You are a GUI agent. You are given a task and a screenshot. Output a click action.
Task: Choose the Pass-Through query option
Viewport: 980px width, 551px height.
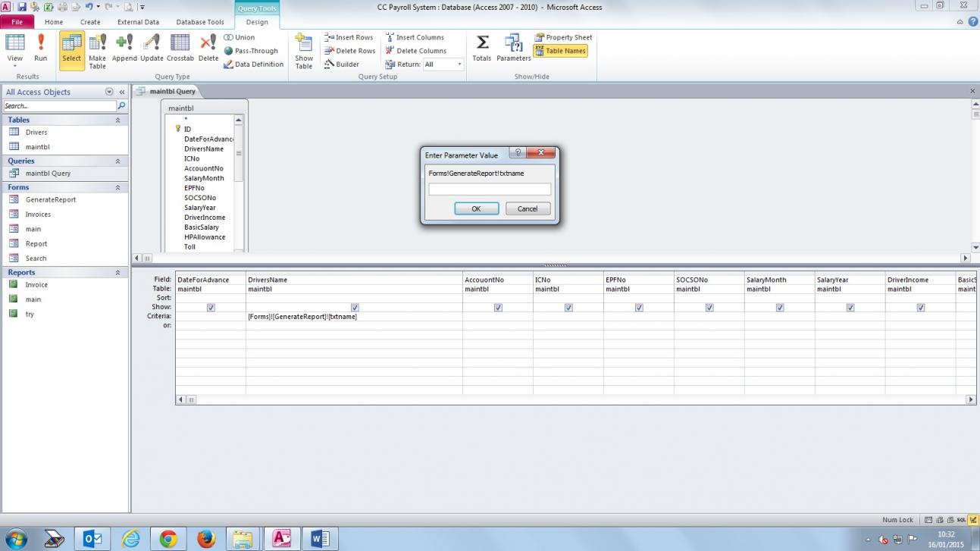coord(251,51)
